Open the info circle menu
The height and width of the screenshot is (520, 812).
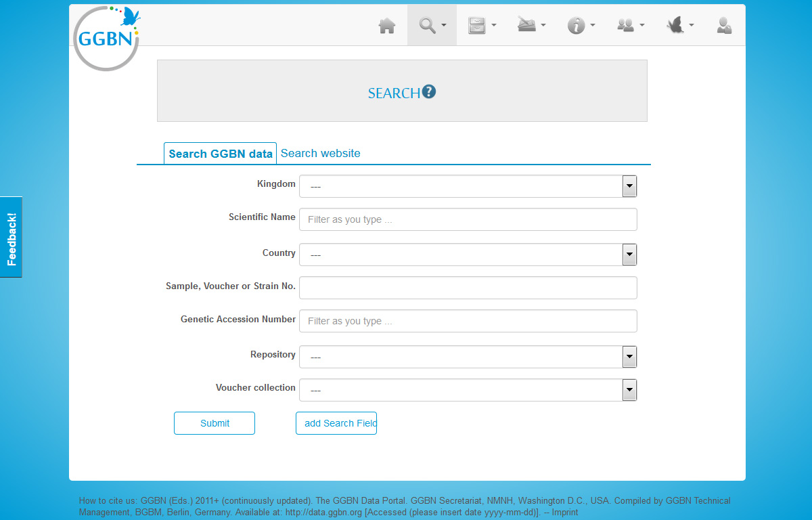tap(581, 26)
